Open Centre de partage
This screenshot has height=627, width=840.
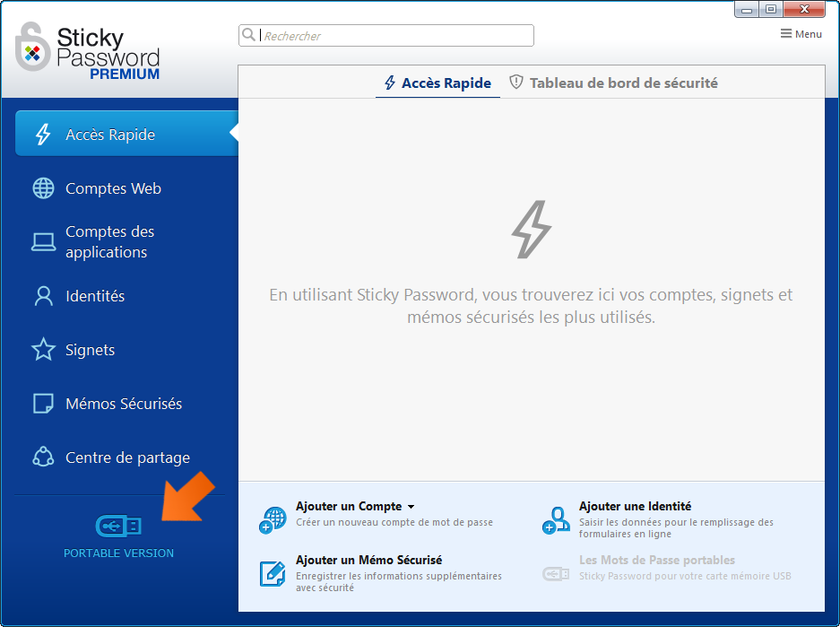point(126,457)
